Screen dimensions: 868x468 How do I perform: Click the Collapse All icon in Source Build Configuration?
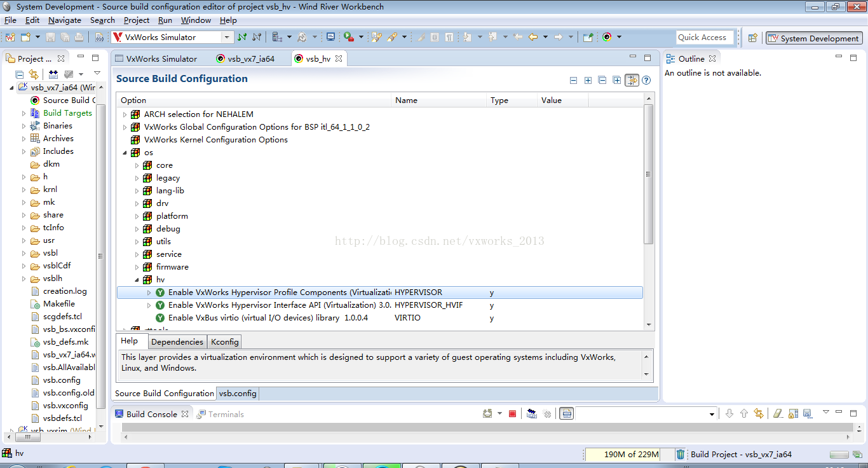(x=602, y=81)
